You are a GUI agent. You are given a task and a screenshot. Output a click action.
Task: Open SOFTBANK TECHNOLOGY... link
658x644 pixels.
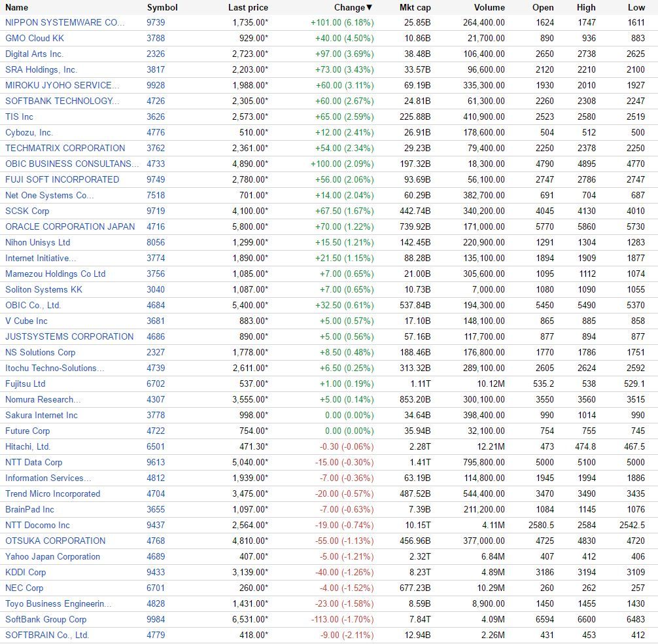tap(63, 101)
